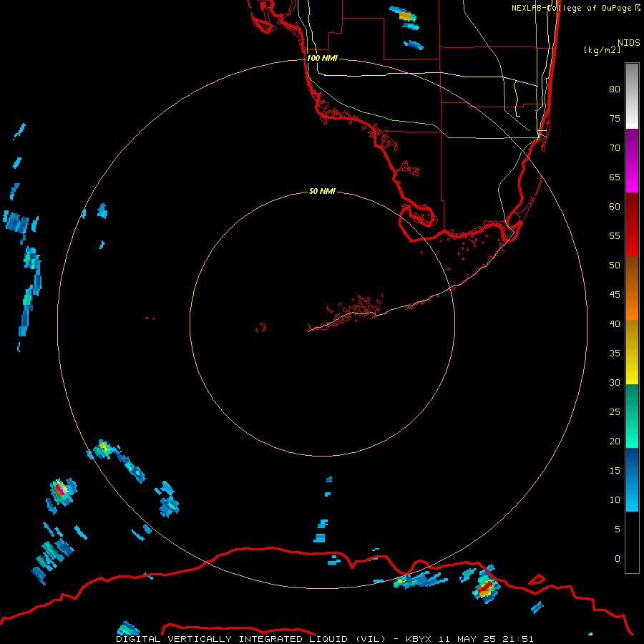Viewport: 644px width, 644px height.
Task: Click the 65 value on the color scale
Action: [x=615, y=177]
